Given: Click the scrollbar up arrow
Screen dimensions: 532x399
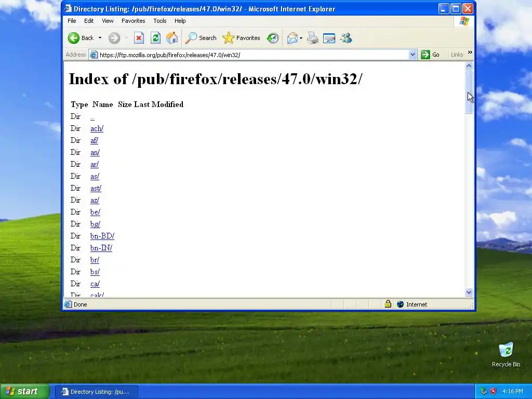Looking at the screenshot, I should 469,65.
